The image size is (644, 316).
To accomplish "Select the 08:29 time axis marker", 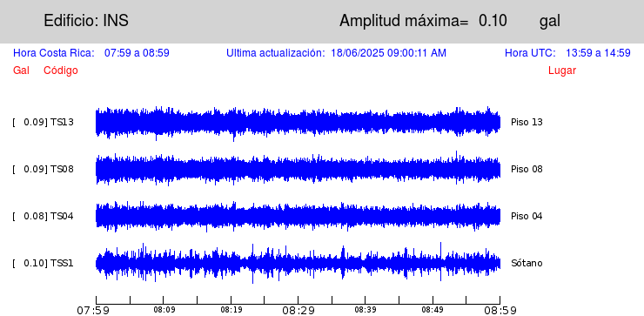I will point(298,310).
